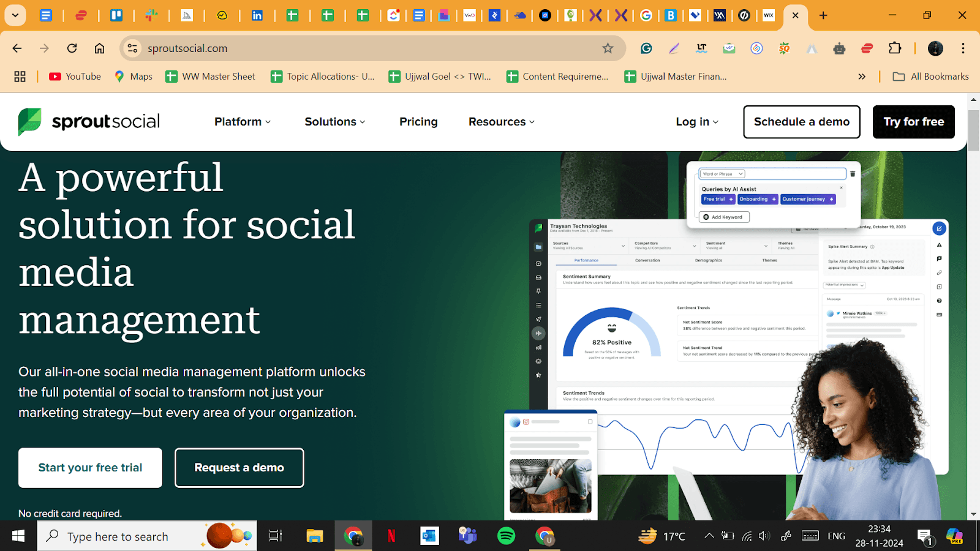
Task: Open Word or Phrase dropdown in mockup
Action: click(x=723, y=174)
